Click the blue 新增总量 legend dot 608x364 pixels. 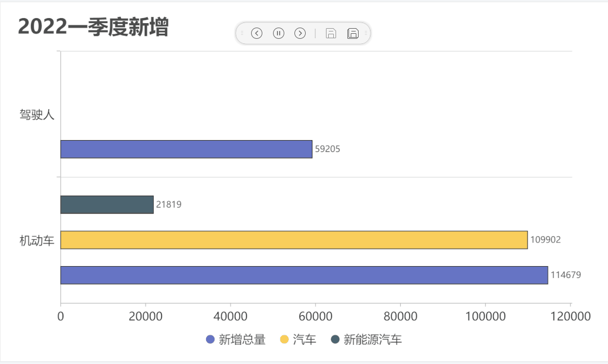coord(211,339)
